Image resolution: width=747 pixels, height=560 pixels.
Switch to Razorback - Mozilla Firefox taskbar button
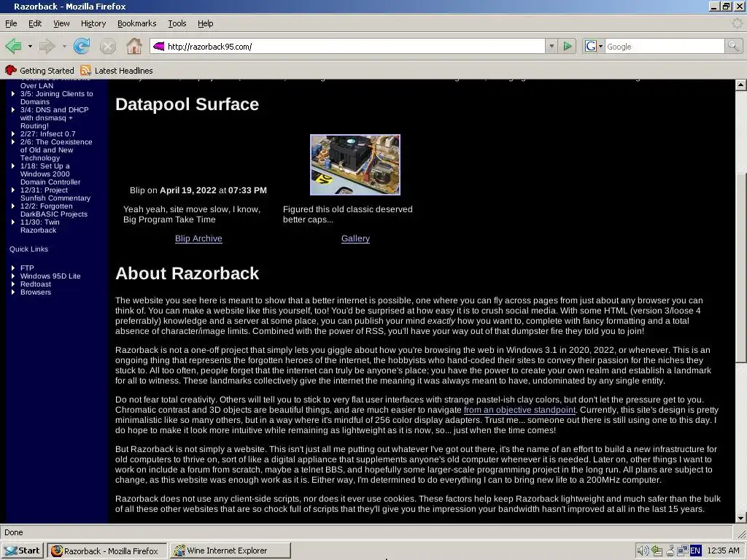(x=108, y=551)
